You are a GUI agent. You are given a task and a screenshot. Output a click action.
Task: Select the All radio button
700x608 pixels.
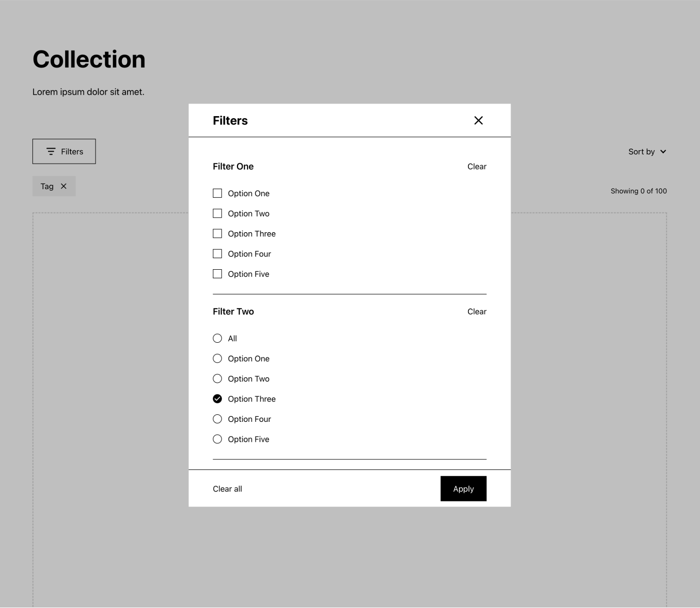[x=217, y=338]
